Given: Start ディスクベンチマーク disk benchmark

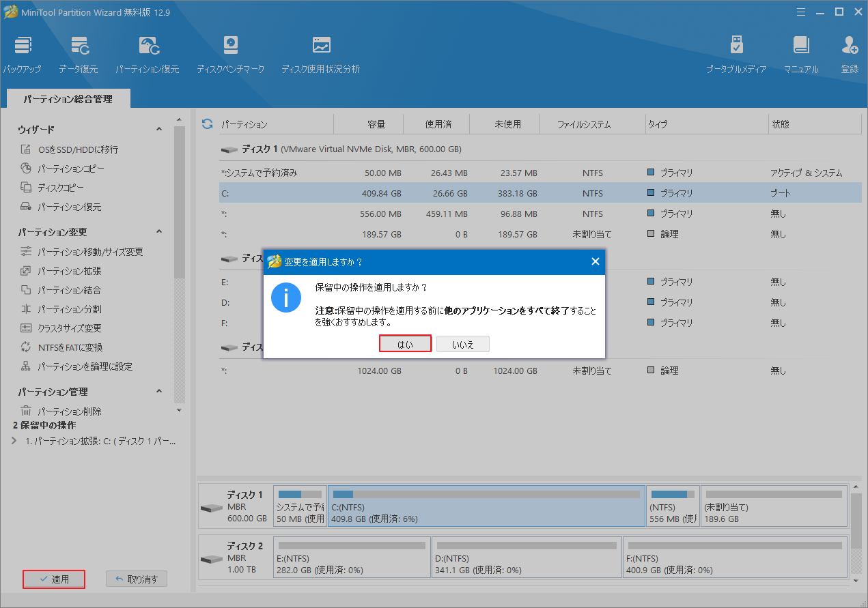Looking at the screenshot, I should coord(230,55).
